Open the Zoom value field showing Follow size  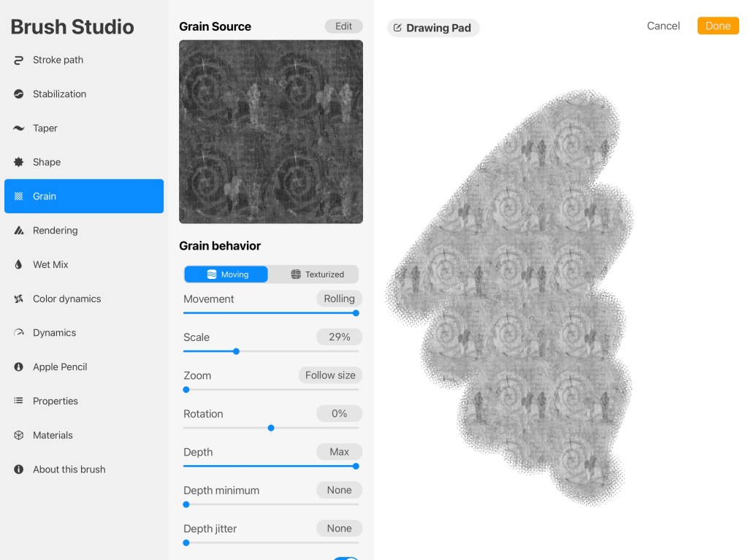pos(330,375)
